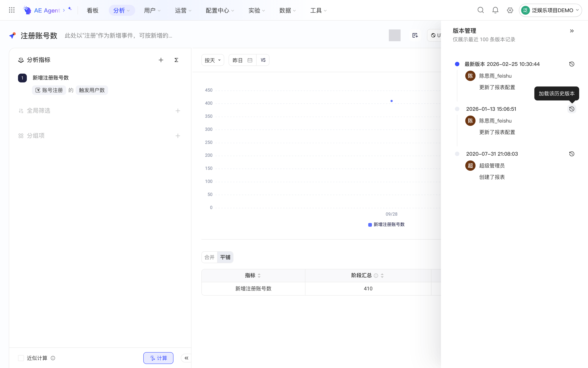
Task: Add a group-by item
Action: 178,136
